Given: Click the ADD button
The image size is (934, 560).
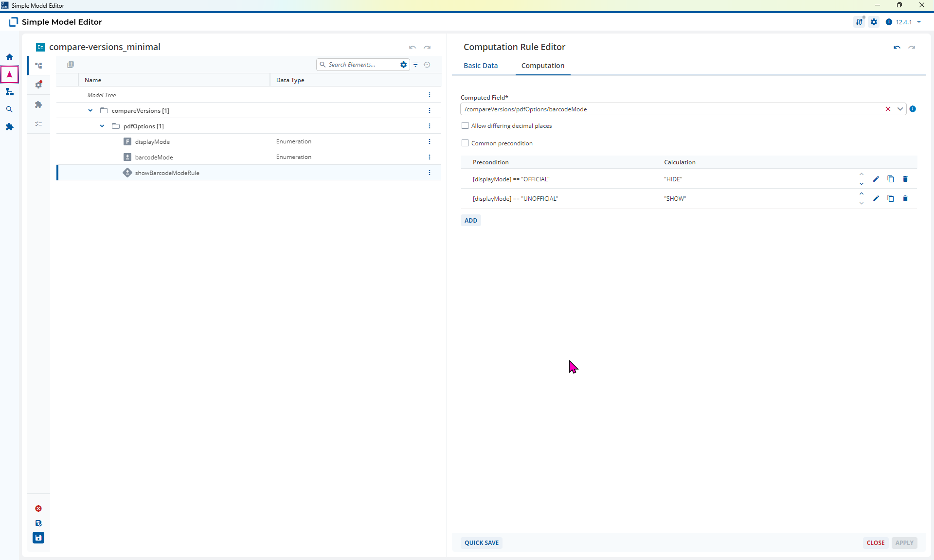Looking at the screenshot, I should tap(471, 220).
